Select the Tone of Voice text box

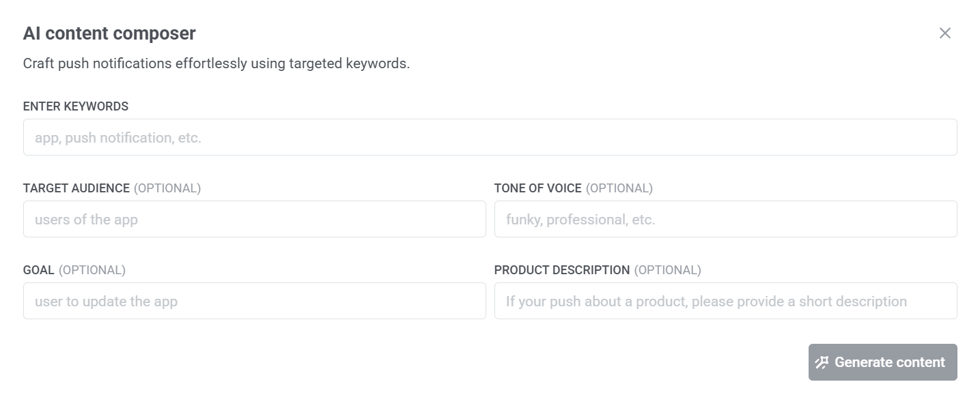pos(725,219)
